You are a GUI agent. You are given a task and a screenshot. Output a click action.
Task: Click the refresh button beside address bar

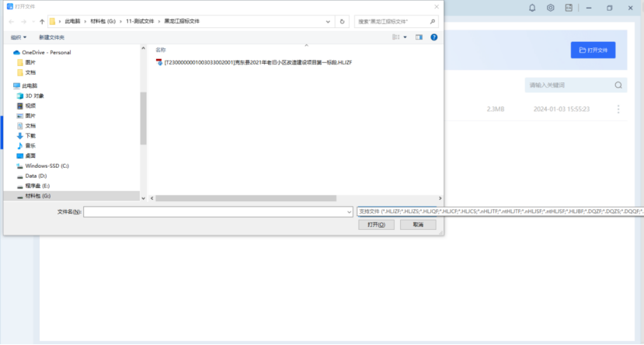343,22
